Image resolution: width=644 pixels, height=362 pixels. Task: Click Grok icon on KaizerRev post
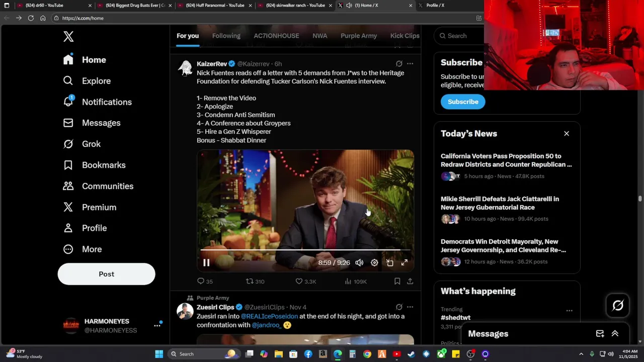click(399, 64)
